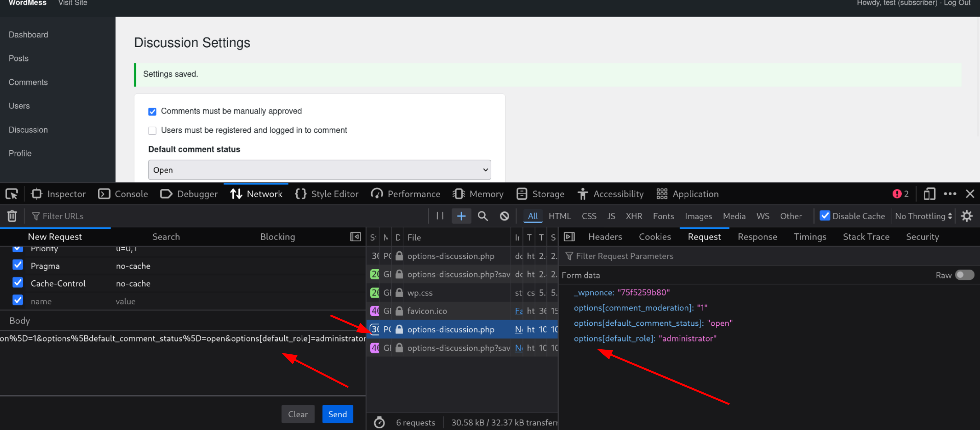980x430 pixels.
Task: Open request blocking icon
Action: (504, 216)
